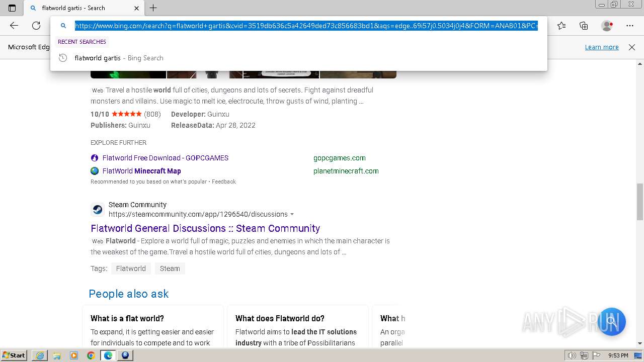Open the Windows Start button

click(x=14, y=355)
